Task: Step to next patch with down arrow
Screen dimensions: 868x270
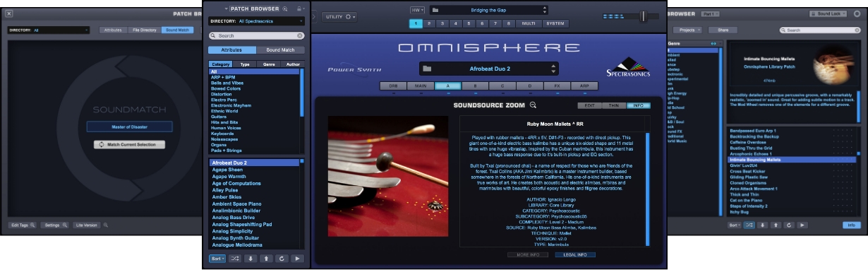Action: click(251, 259)
